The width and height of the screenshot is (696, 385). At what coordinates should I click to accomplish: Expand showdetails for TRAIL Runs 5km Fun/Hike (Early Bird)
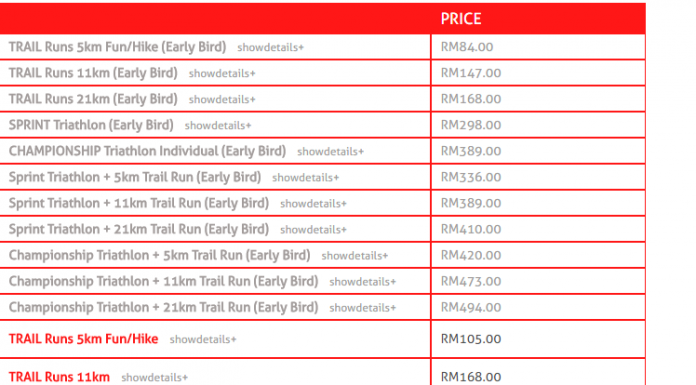(x=270, y=47)
